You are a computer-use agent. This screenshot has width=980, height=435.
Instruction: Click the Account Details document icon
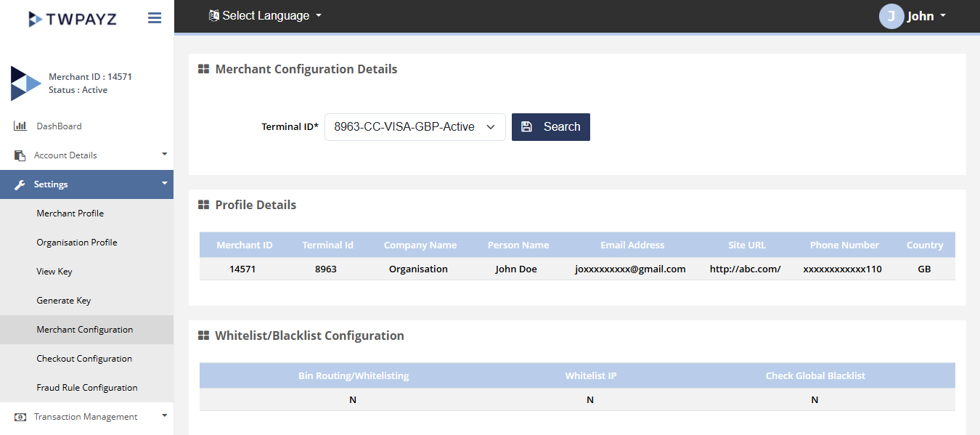click(20, 155)
